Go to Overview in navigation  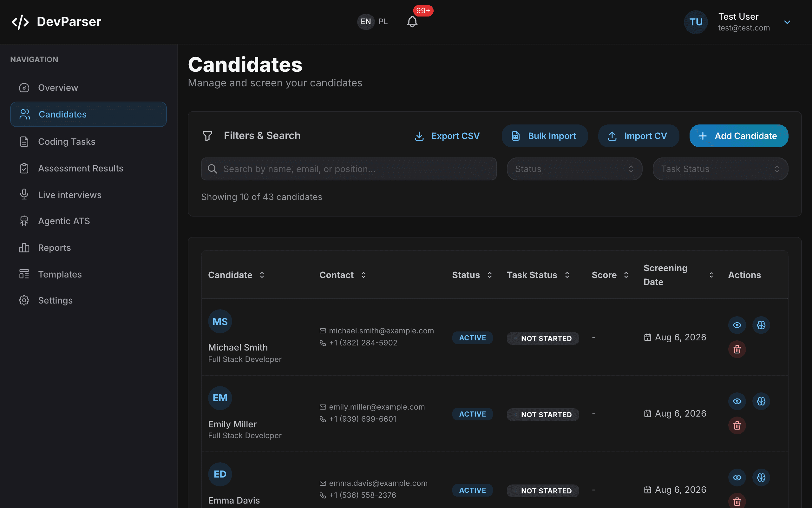[x=88, y=88]
